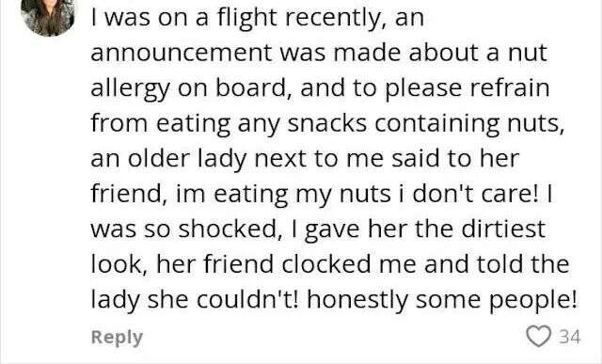602x364 pixels.
Task: Click Reply under the comment
Action: (x=117, y=339)
